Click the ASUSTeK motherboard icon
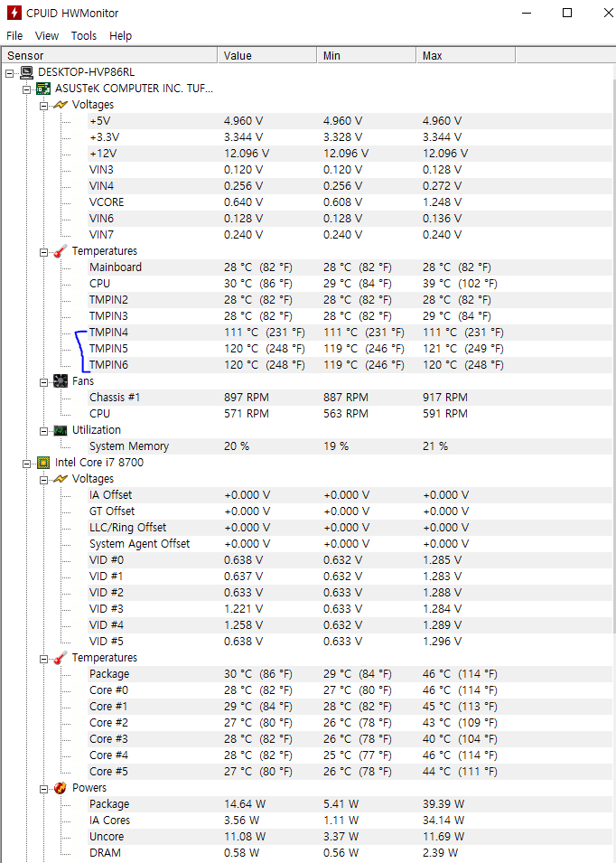616x863 pixels. pos(42,88)
